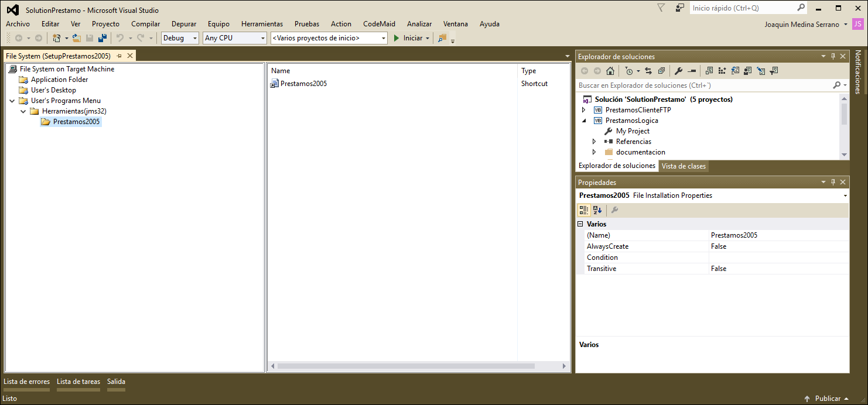The width and height of the screenshot is (868, 405).
Task: Open the File System Editor icon
Action: coord(709,71)
